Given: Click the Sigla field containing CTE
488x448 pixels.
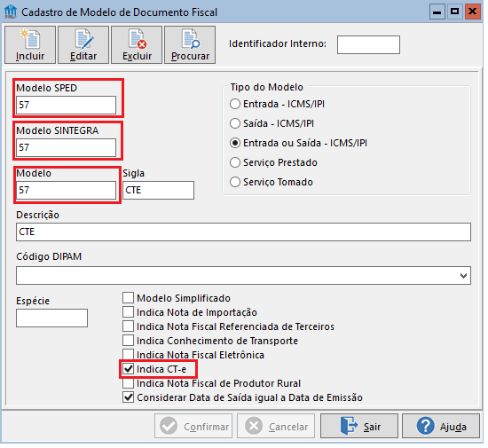Looking at the screenshot, I should click(159, 190).
